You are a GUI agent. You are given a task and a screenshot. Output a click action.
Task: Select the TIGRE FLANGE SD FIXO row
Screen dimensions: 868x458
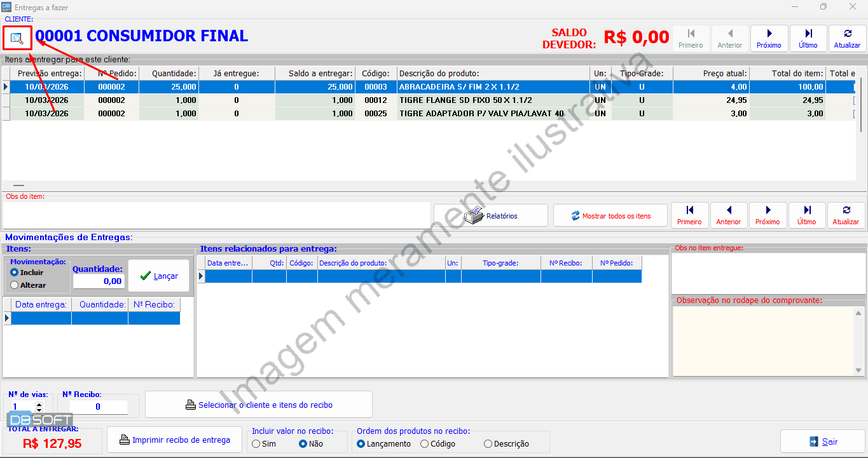point(464,100)
